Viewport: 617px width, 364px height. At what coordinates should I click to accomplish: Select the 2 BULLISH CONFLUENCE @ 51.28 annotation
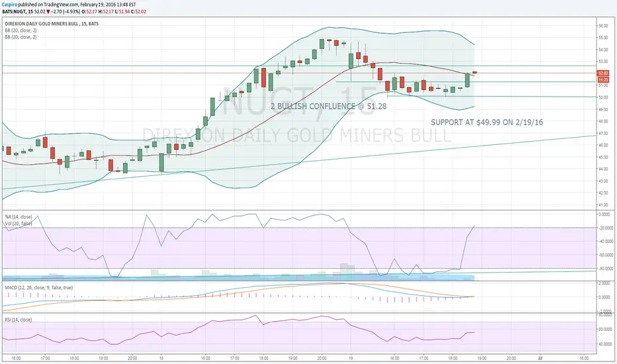pos(328,107)
